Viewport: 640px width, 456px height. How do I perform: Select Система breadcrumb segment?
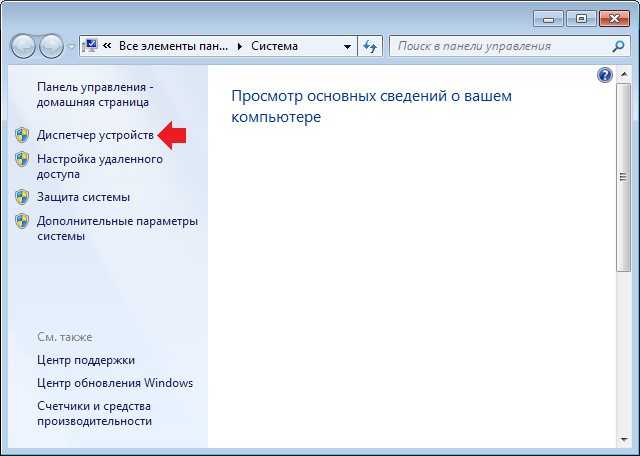pyautogui.click(x=274, y=46)
